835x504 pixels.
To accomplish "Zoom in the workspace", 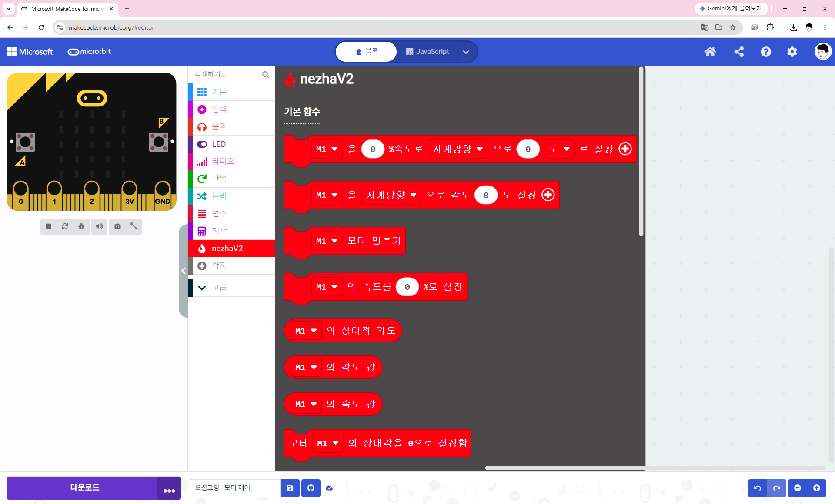I will (x=817, y=488).
